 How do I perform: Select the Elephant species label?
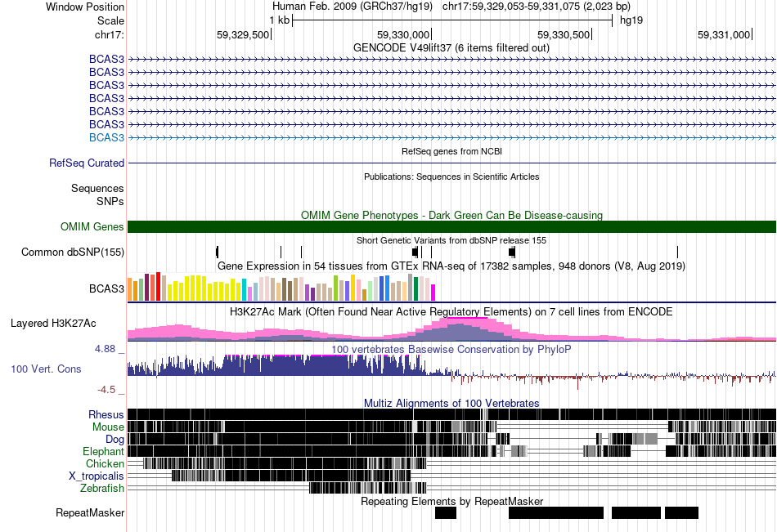coord(104,452)
